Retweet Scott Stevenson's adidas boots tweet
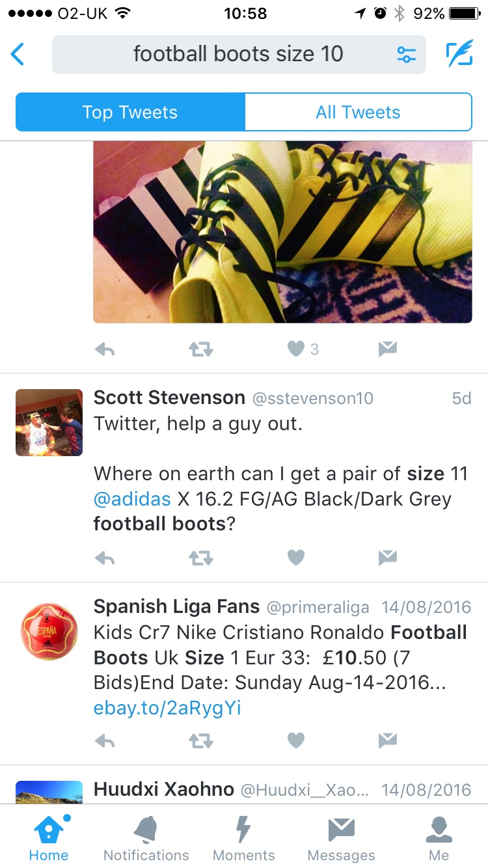This screenshot has height=868, width=488. (200, 558)
